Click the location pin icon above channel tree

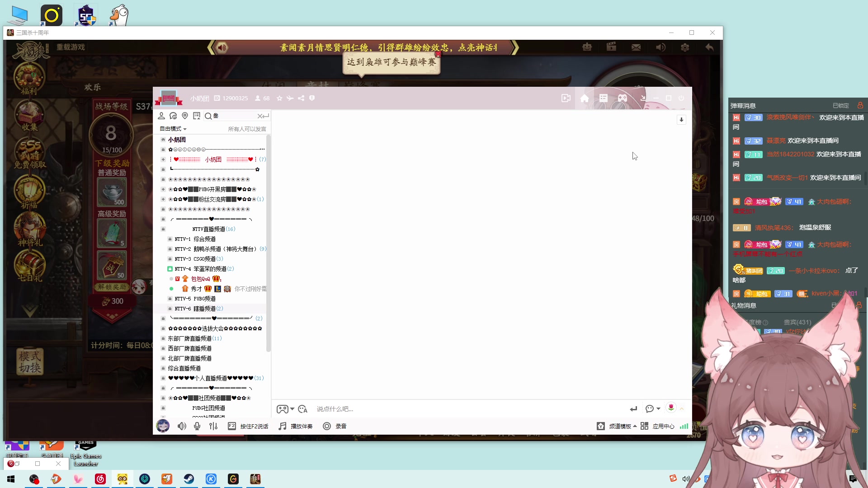point(185,116)
